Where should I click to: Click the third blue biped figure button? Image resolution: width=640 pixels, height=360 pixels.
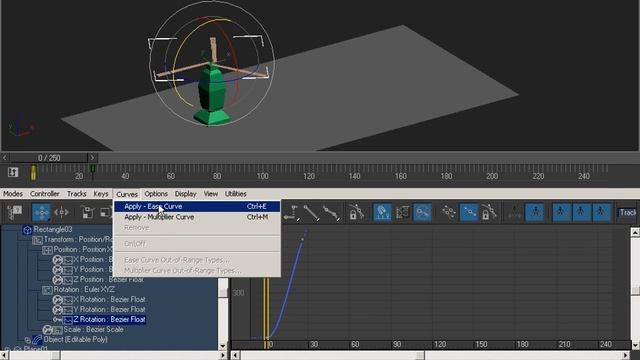[581, 213]
